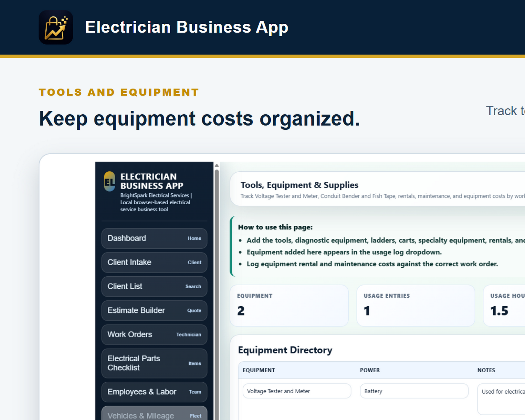Click the EL sidebar logo badge
This screenshot has width=525, height=420.
pos(109,181)
